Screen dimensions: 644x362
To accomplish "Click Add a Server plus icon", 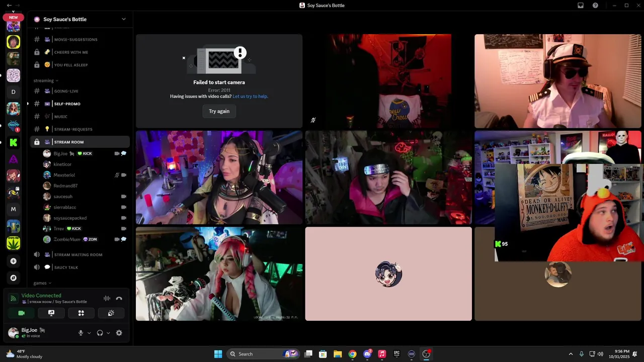I will click(13, 261).
